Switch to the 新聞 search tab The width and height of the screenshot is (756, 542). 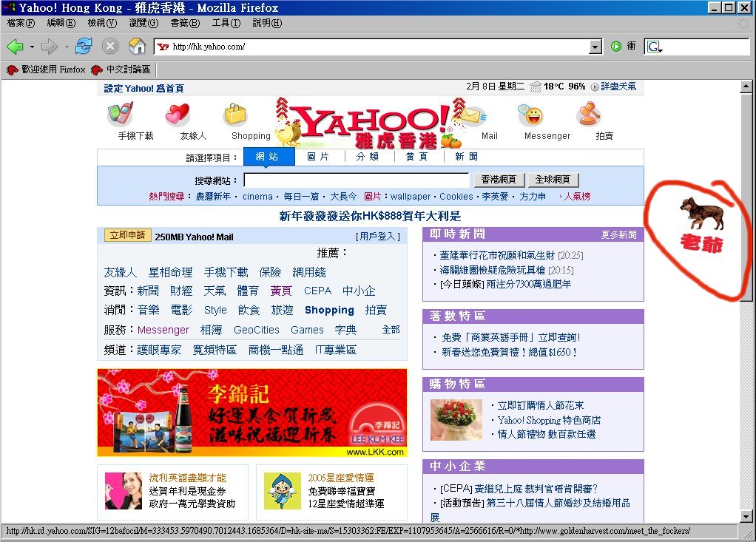click(467, 157)
